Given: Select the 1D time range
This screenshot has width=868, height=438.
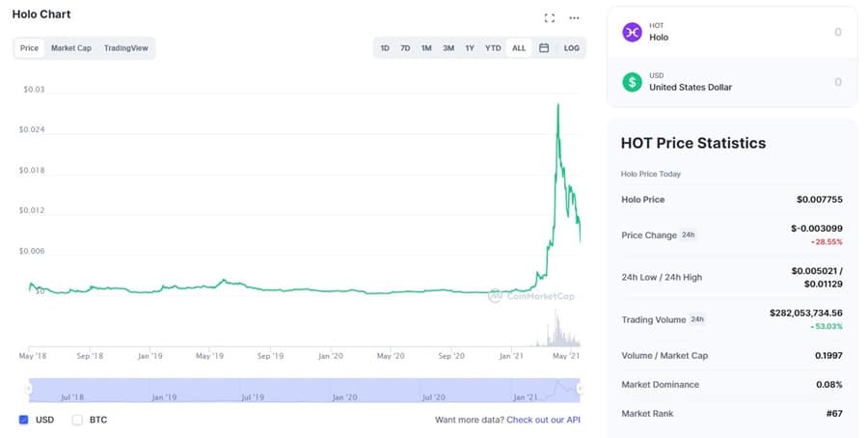Looking at the screenshot, I should [385, 48].
